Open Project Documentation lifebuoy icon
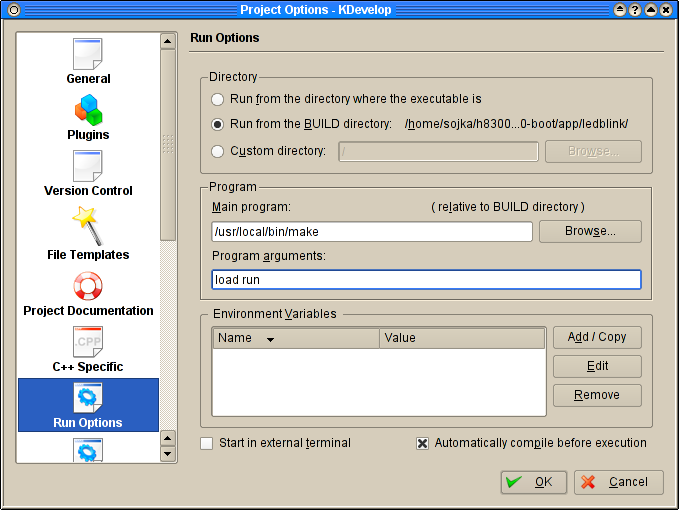 click(88, 286)
